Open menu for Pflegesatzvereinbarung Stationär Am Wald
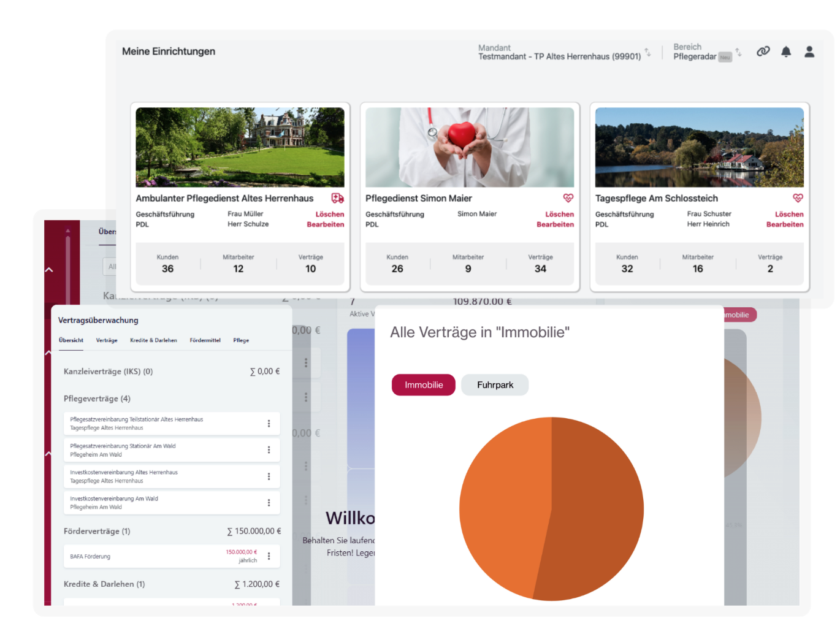This screenshot has height=634, width=840. tap(269, 450)
